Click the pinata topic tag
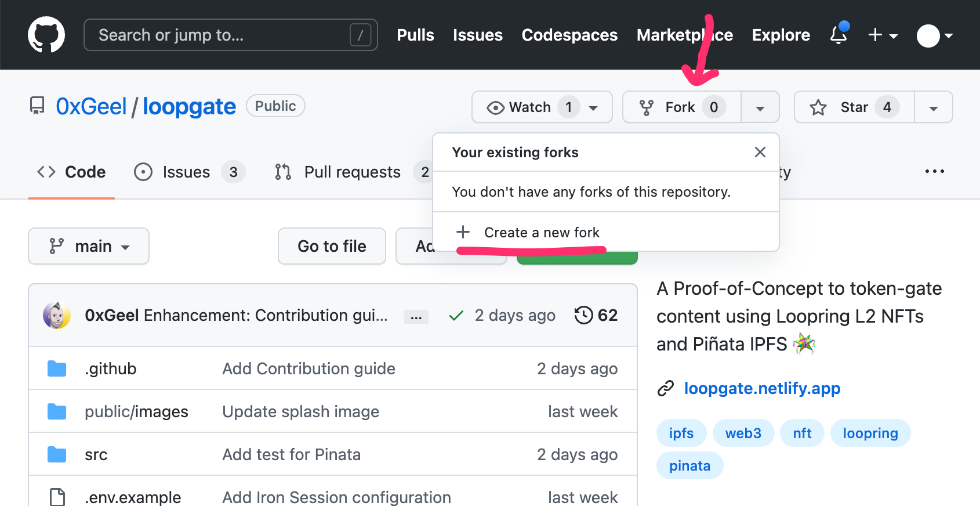 point(689,465)
